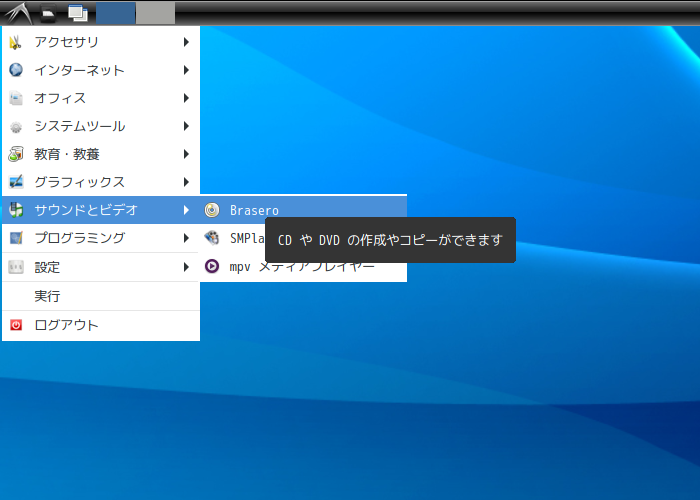The height and width of the screenshot is (500, 700).
Task: Click the globe icon next to インターネット
Action: [x=16, y=70]
